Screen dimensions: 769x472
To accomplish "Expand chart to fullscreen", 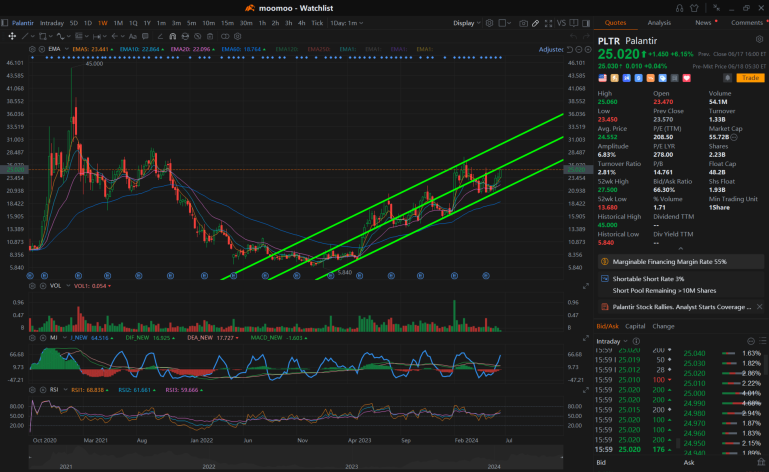I will coord(548,23).
